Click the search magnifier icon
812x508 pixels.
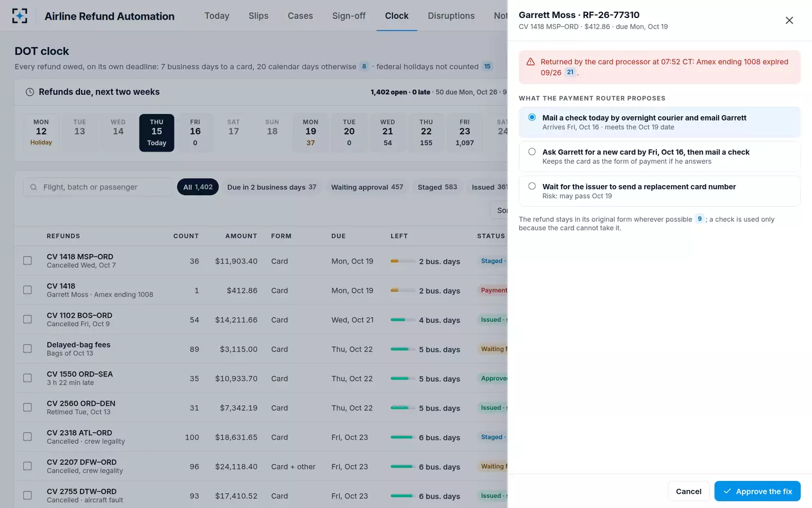[x=34, y=187]
